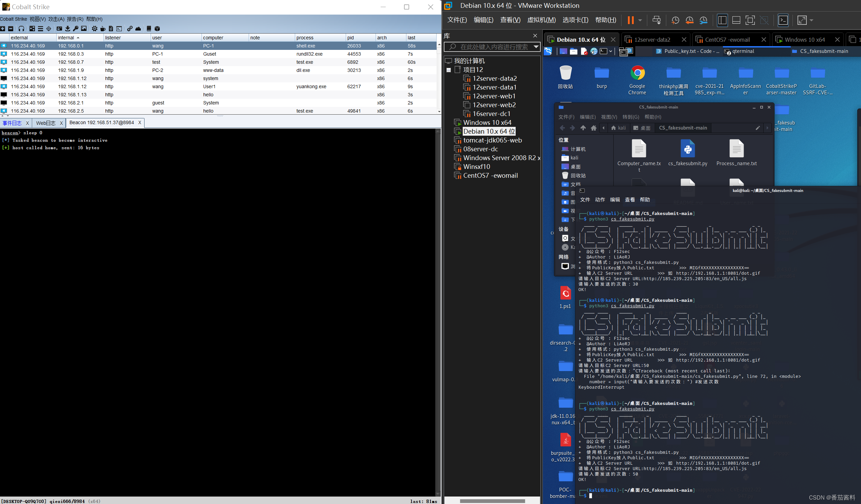Close the Beacon 192.168.51.37@8984 tab
This screenshot has width=861, height=504.
pyautogui.click(x=139, y=122)
